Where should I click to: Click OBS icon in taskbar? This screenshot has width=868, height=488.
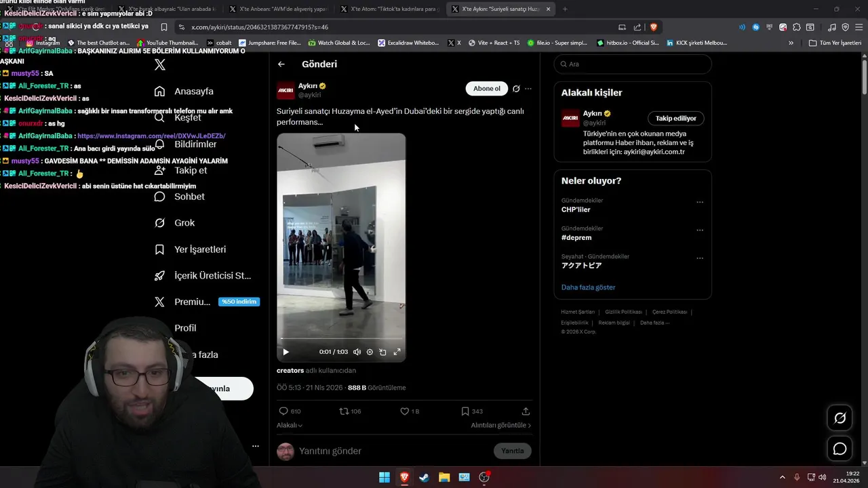(x=484, y=477)
